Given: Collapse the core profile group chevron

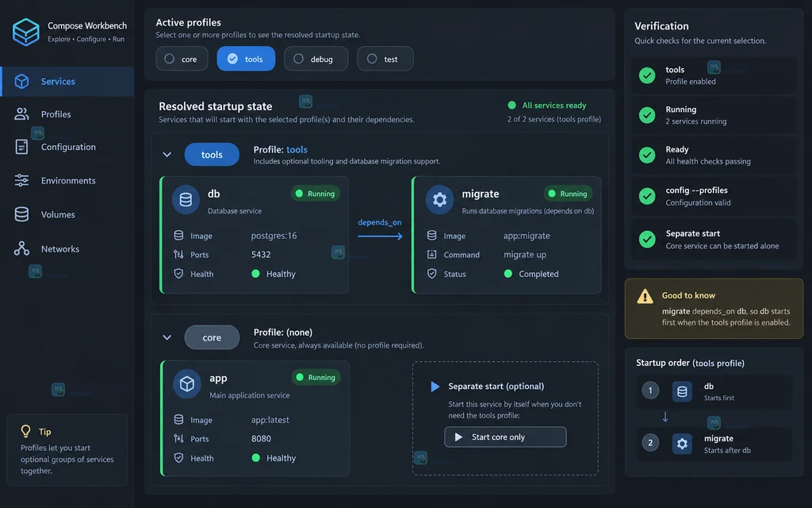Looking at the screenshot, I should point(167,337).
